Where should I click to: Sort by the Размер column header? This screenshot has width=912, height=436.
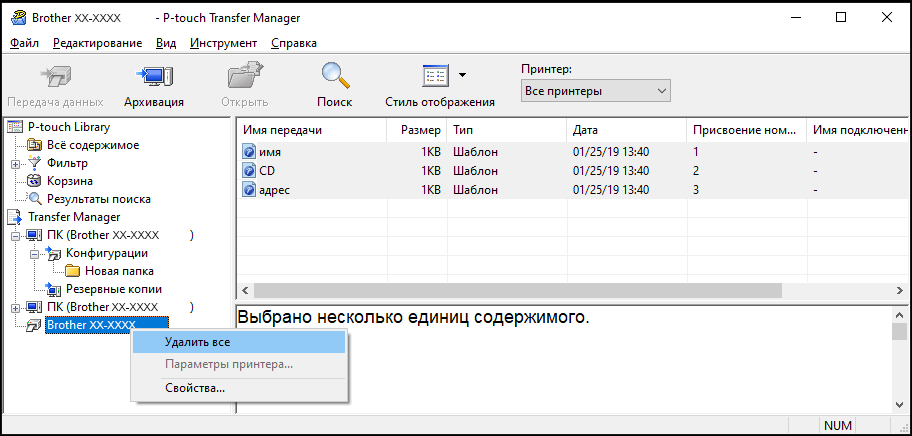417,130
